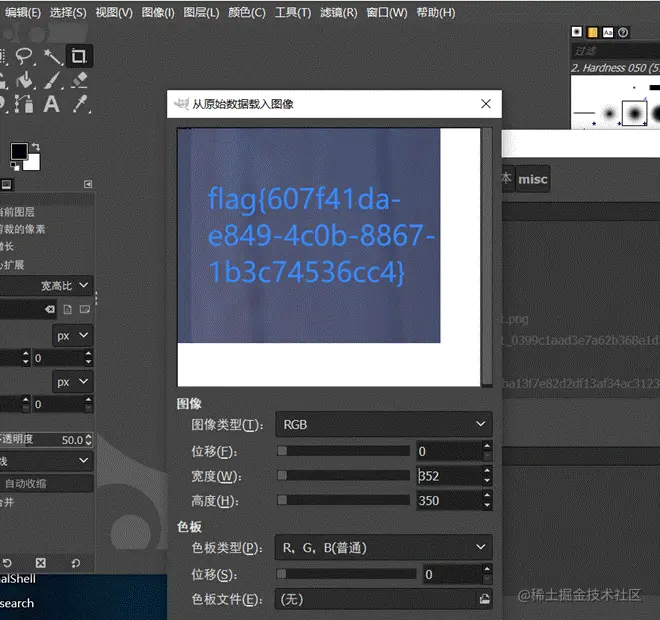The image size is (660, 620).
Task: Swap foreground and background colors arrow
Action: (x=36, y=147)
